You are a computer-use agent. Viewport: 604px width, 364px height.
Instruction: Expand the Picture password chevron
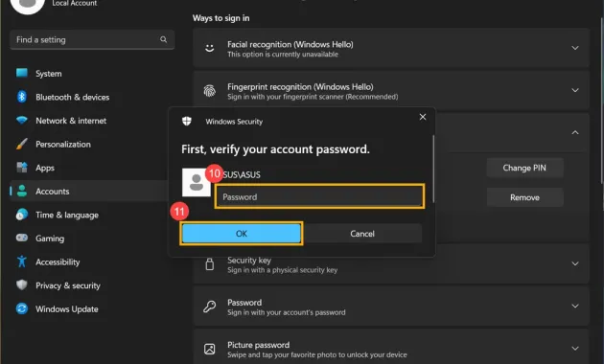tap(575, 349)
